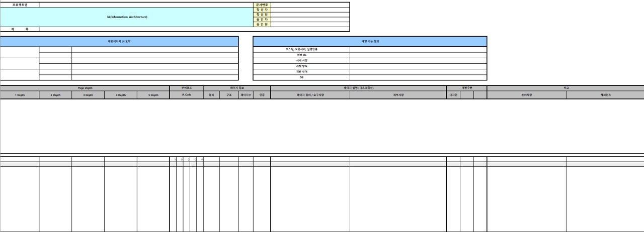Click the value cell for 서버 OS
Image resolution: width=644 pixels, height=232 pixels.
(418, 55)
